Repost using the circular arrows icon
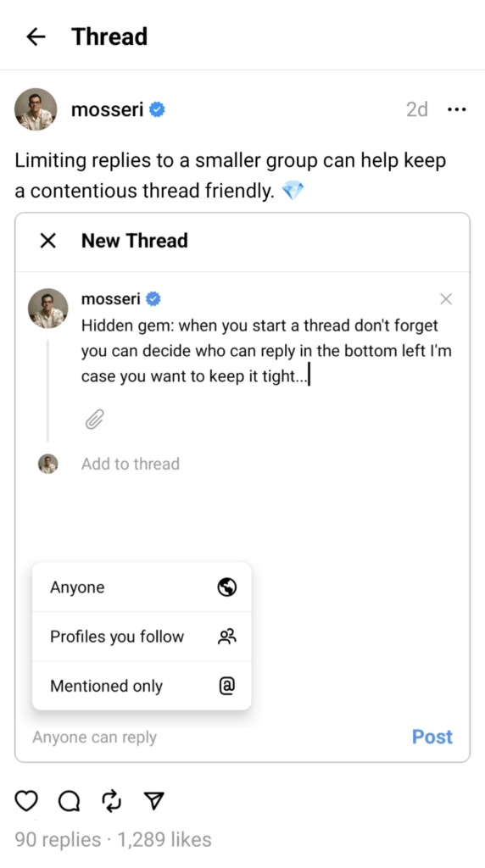This screenshot has width=485, height=868. point(112,800)
